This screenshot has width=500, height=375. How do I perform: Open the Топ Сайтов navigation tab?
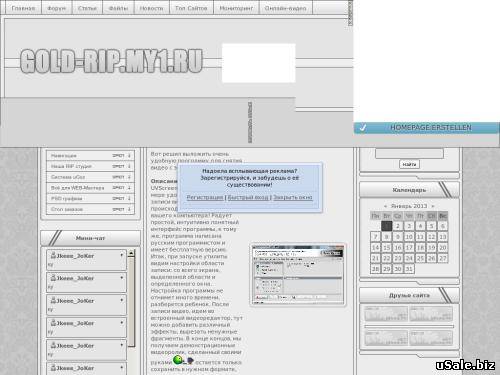(x=191, y=8)
